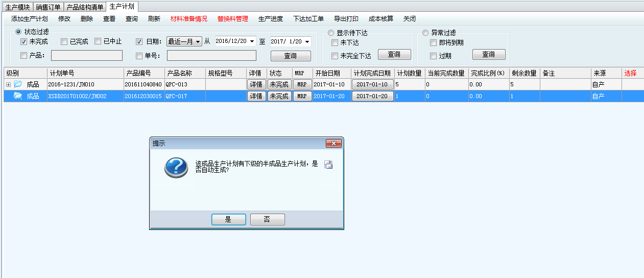The image size is (644, 278).
Task: Click the 产品编号 column header
Action: (x=144, y=73)
